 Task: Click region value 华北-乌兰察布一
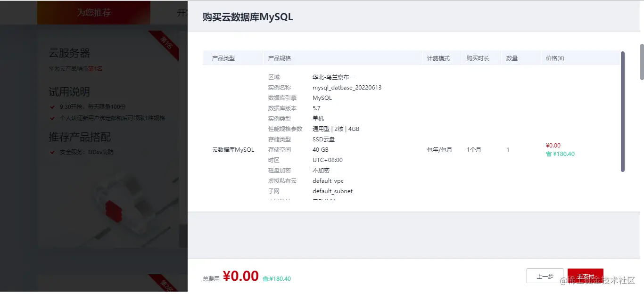click(x=333, y=77)
